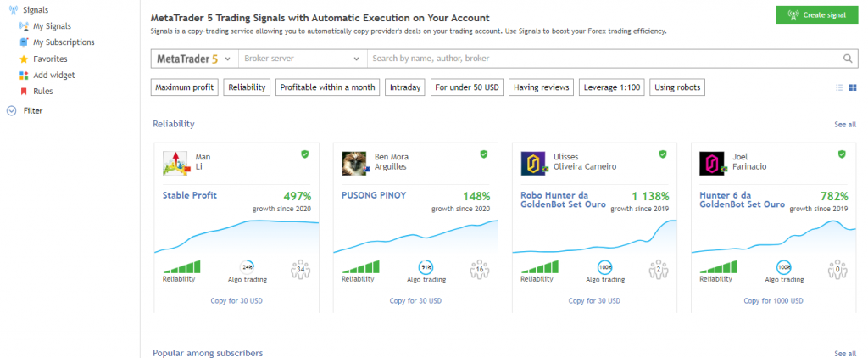The width and height of the screenshot is (868, 358).
Task: Click the Add widget icon
Action: [23, 75]
